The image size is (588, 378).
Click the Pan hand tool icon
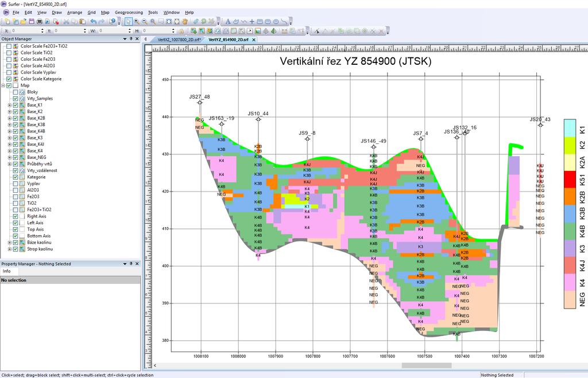coord(185,21)
